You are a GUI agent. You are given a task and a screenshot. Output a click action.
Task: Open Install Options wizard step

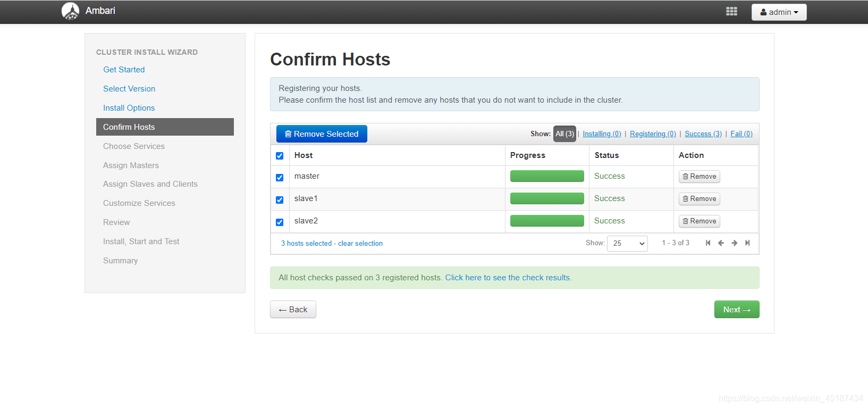pyautogui.click(x=129, y=108)
